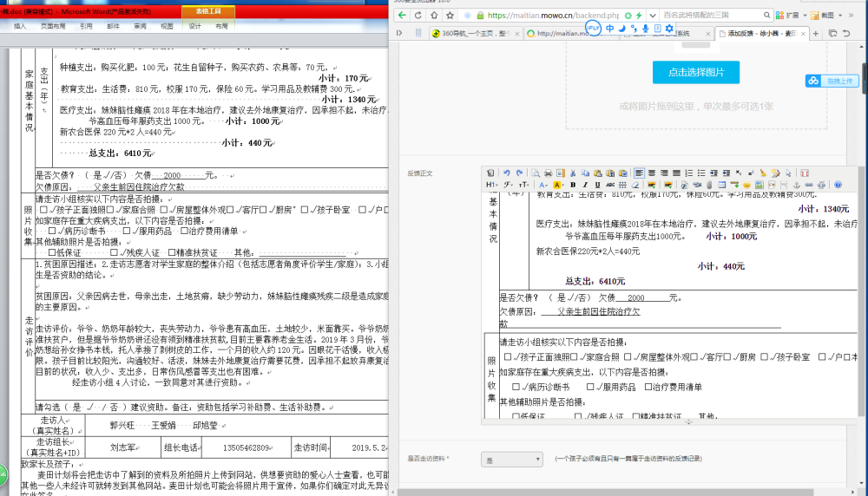Viewport: 868px width, 496px height.
Task: Open the text highlight color dropdown
Action: click(558, 186)
